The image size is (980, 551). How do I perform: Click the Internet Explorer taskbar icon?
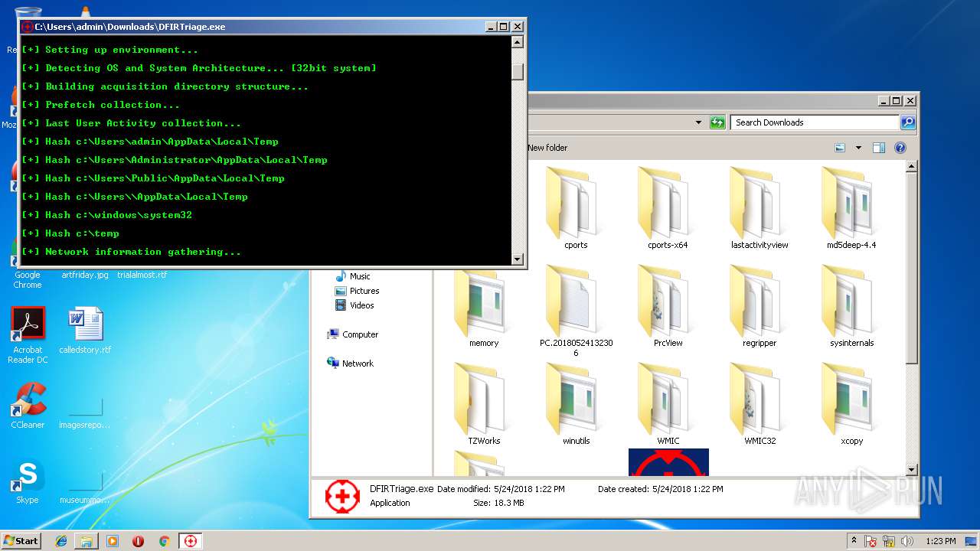click(61, 541)
